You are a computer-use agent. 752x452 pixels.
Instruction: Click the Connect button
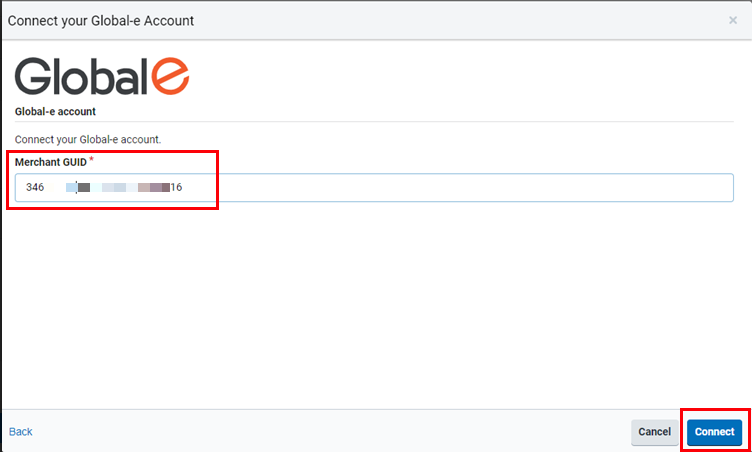click(714, 432)
